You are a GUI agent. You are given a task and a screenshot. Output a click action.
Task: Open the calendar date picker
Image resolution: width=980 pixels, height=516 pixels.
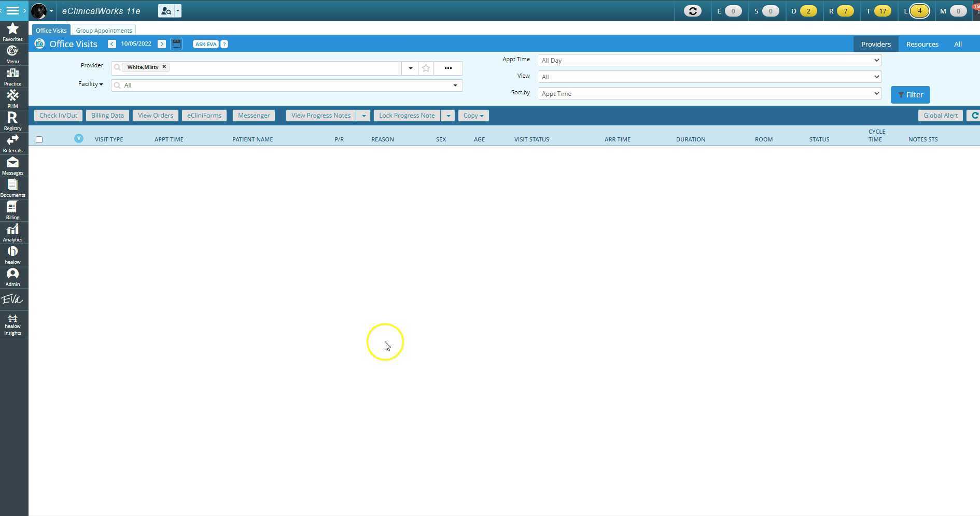[x=176, y=44]
